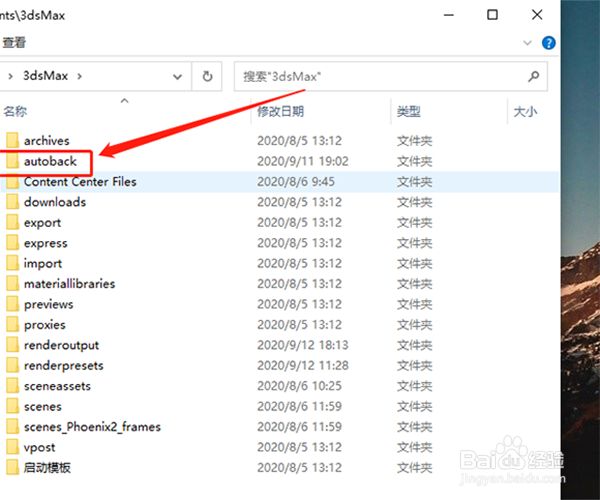Select the renderoutput folder name
Image resolution: width=600 pixels, height=500 pixels.
(61, 345)
